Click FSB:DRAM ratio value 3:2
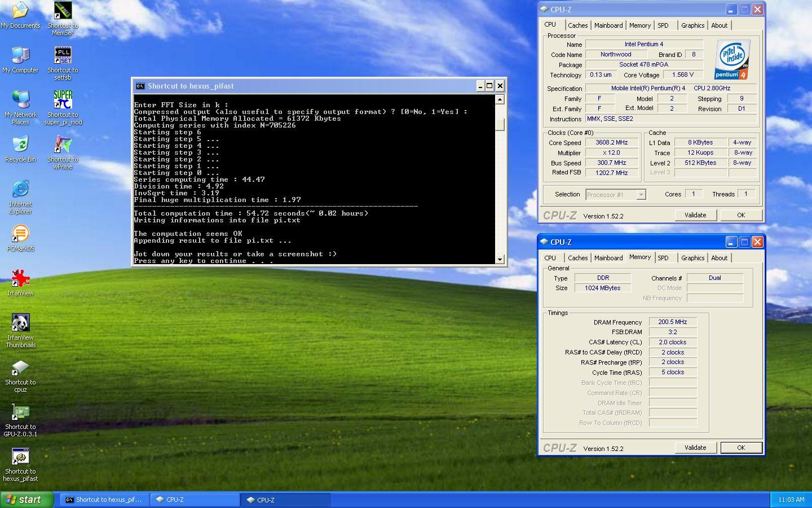This screenshot has height=508, width=812. tap(673, 332)
